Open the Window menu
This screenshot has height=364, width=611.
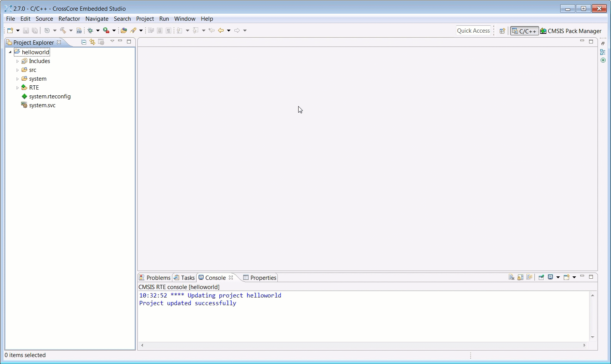185,19
